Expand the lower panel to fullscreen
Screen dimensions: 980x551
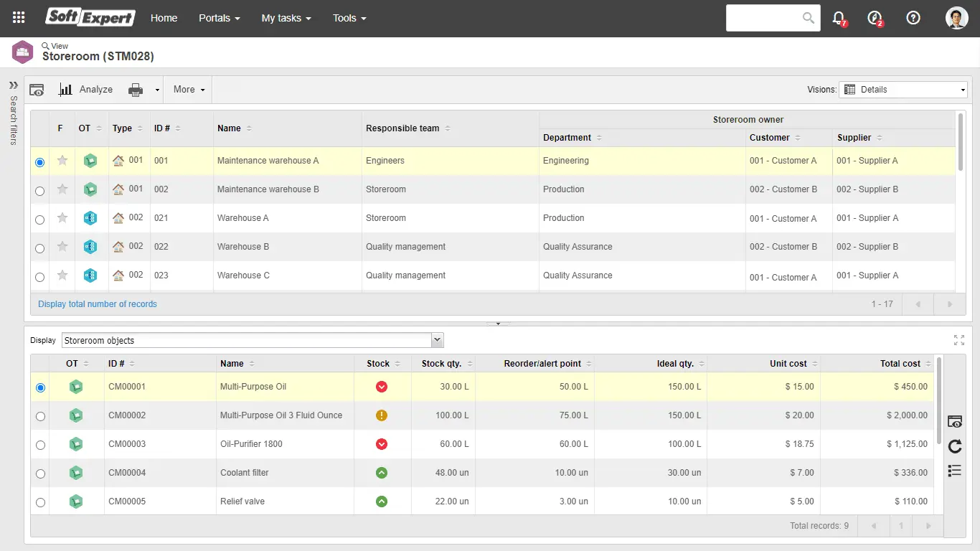(x=959, y=340)
